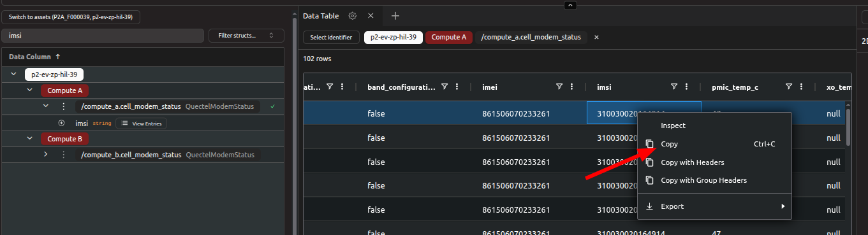Image resolution: width=868 pixels, height=235 pixels.
Task: Select Inspect in context menu
Action: (714, 125)
